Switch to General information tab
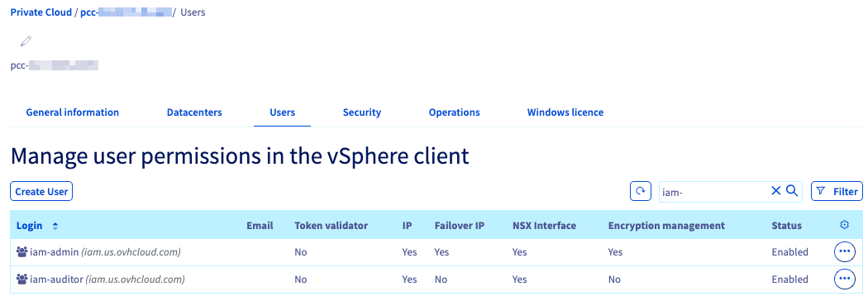The width and height of the screenshot is (868, 301). tap(73, 112)
